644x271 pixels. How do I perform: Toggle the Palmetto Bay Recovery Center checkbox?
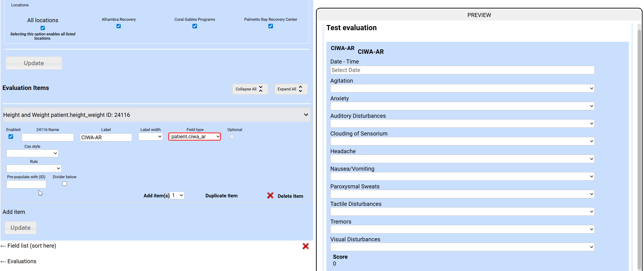pyautogui.click(x=270, y=26)
